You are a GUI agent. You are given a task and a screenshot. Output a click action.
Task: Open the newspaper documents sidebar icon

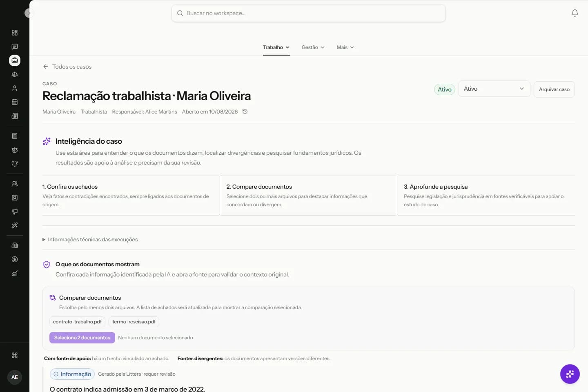point(15,116)
